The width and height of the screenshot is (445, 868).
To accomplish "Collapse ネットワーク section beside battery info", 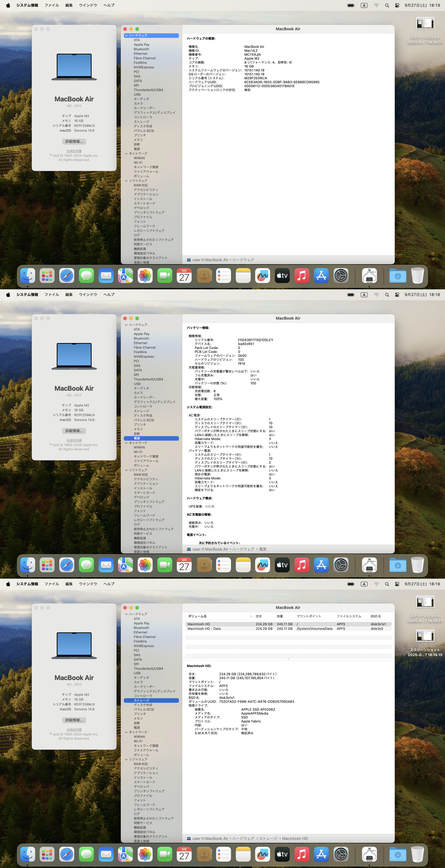I will pos(126,443).
